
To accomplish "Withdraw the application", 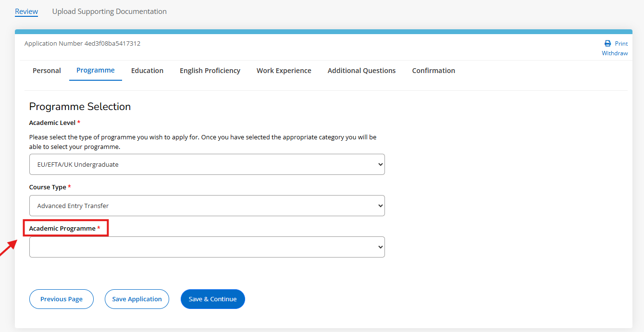I will [615, 53].
